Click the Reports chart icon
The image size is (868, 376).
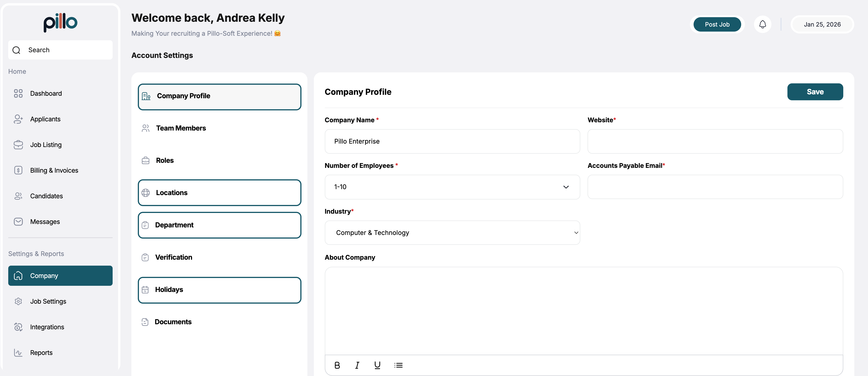[18, 352]
